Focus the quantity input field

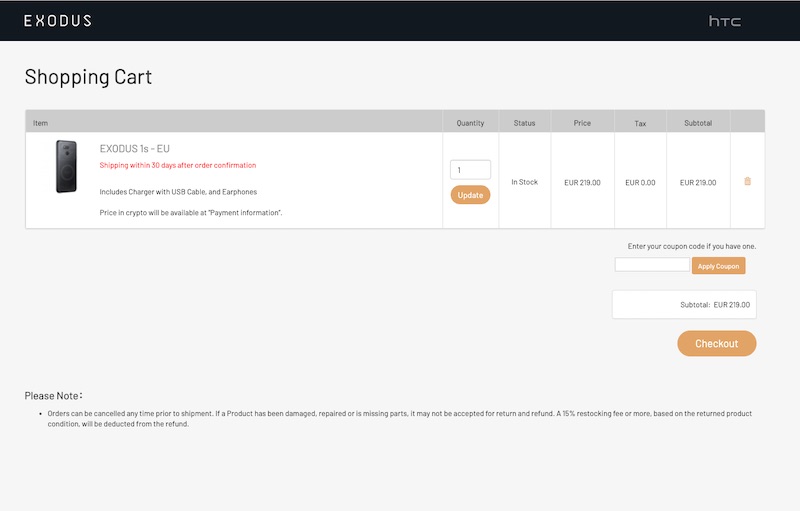pyautogui.click(x=470, y=170)
